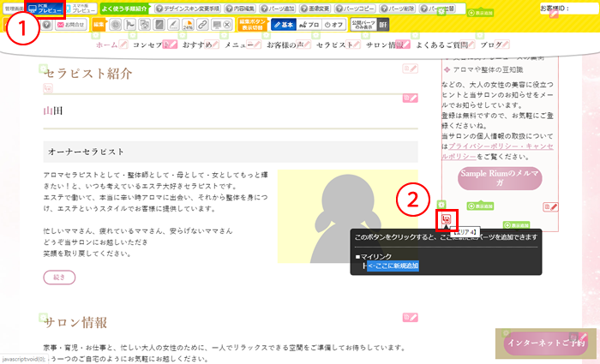Click the 24% pie chart icon
This screenshot has height=364, width=600.
tap(188, 25)
